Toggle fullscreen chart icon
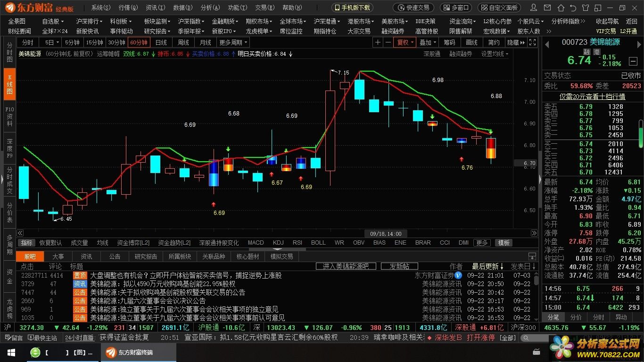The width and height of the screenshot is (644, 362). click(x=533, y=42)
